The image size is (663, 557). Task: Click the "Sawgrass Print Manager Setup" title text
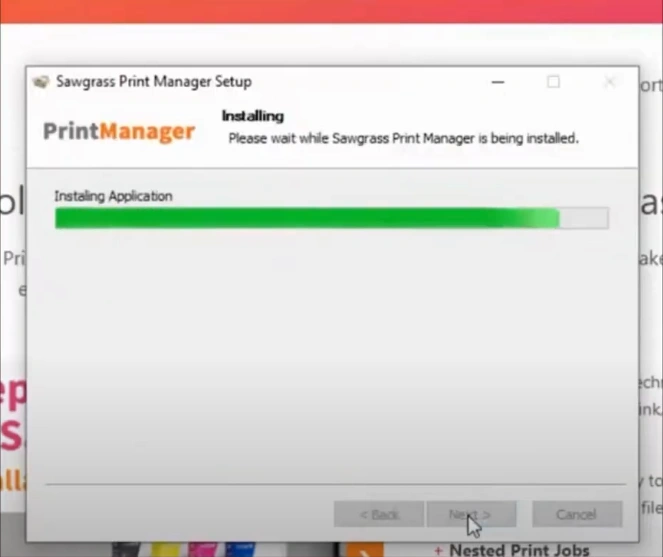click(x=155, y=82)
